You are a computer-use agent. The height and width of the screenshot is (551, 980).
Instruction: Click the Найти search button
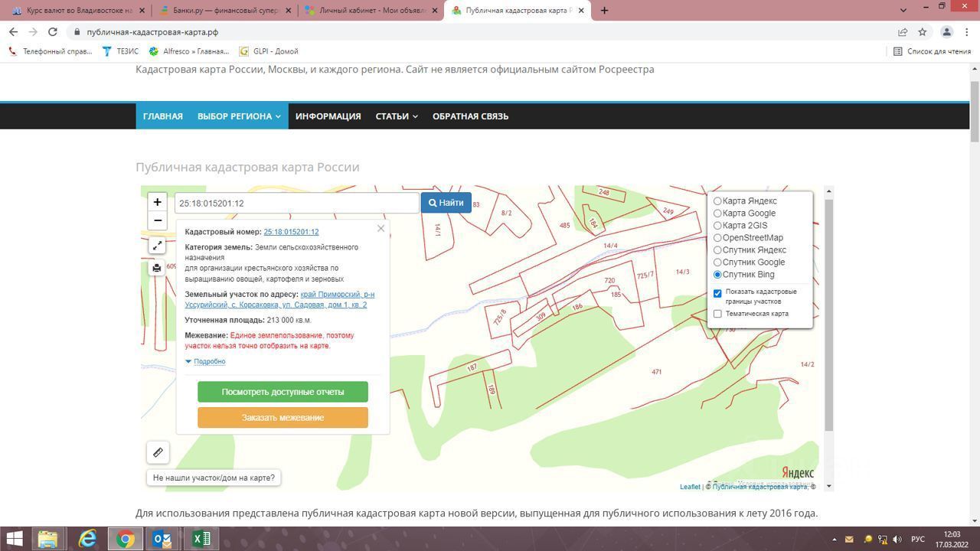(446, 203)
